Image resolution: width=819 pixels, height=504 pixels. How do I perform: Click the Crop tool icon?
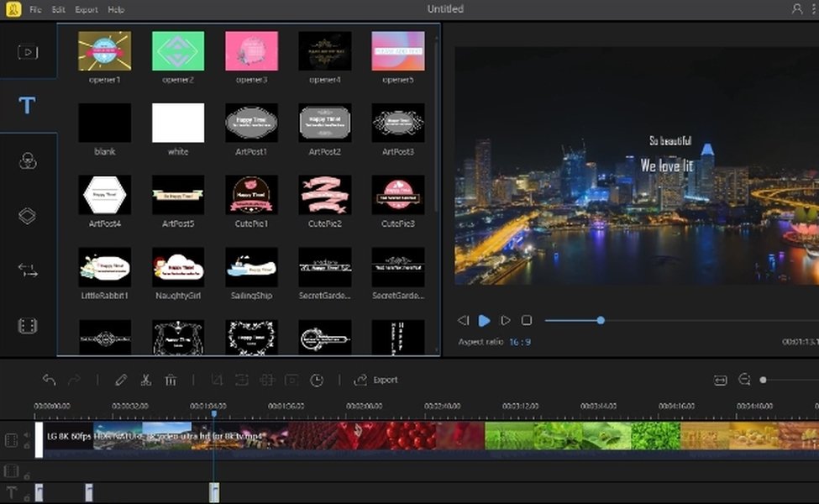tap(217, 380)
